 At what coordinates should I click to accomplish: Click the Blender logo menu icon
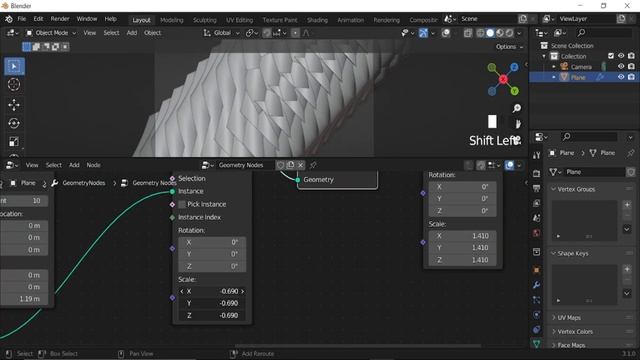click(9, 19)
